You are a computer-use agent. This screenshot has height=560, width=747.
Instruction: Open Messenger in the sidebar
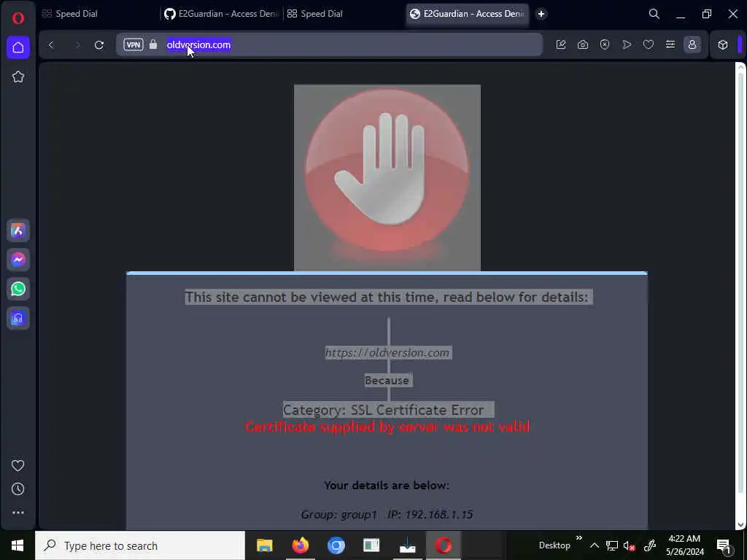(18, 260)
